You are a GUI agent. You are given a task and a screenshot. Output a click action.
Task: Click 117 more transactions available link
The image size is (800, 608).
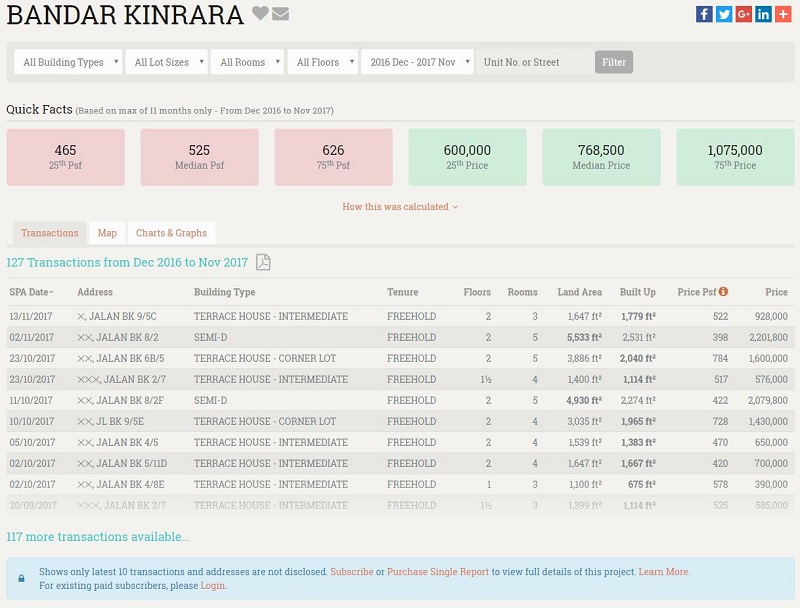(x=97, y=537)
